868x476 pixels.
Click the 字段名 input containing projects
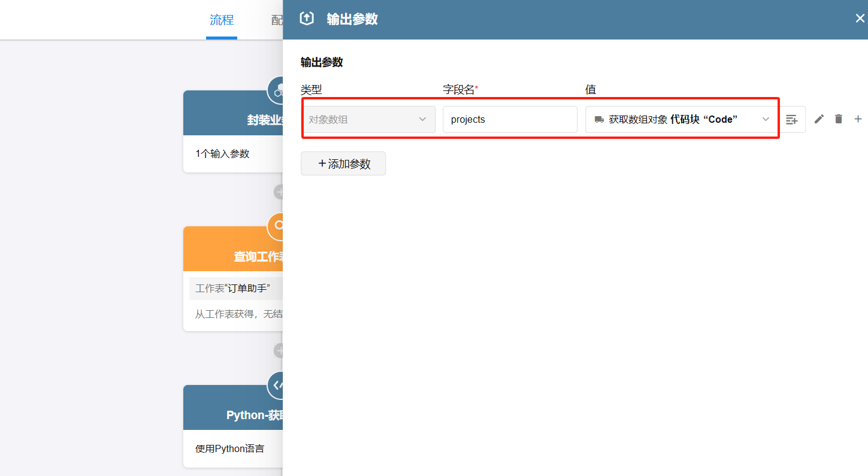(510, 119)
